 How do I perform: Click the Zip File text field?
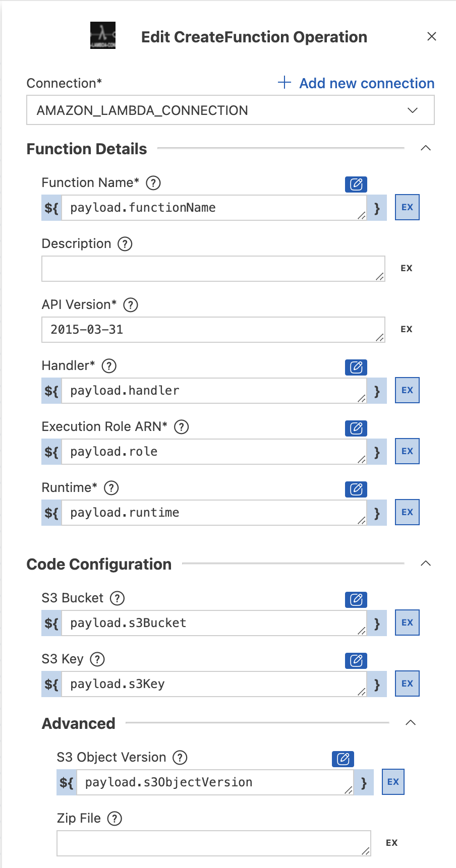[x=214, y=843]
